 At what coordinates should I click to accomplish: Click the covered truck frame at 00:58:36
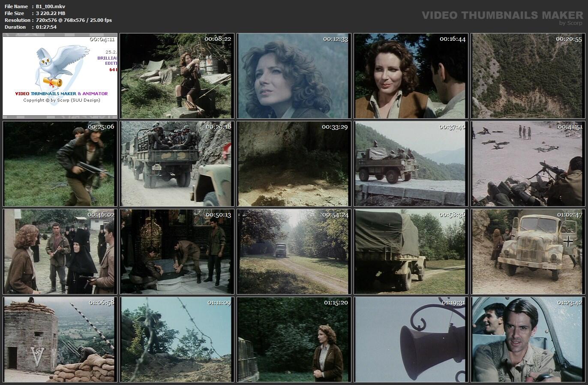click(411, 252)
